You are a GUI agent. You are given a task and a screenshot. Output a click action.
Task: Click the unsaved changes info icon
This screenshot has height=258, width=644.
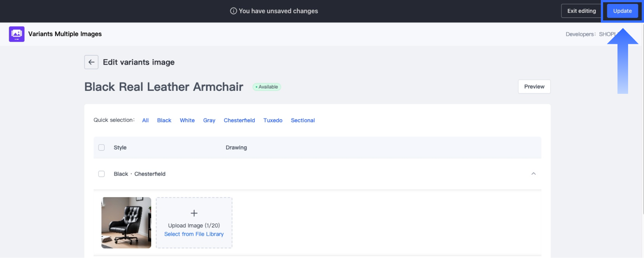[233, 11]
